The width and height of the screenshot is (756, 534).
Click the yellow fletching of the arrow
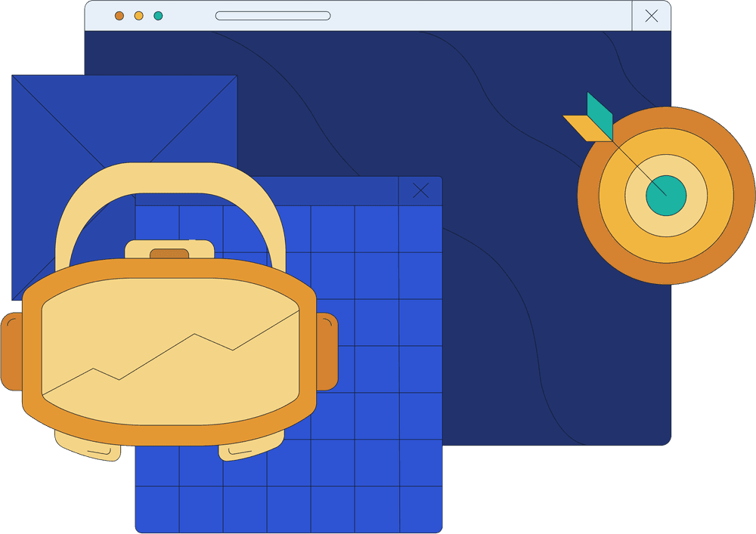(584, 128)
